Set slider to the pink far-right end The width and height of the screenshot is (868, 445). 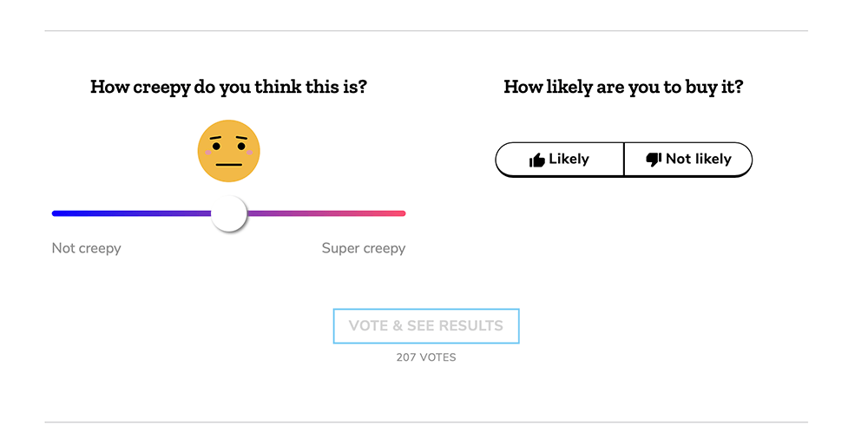coord(403,213)
